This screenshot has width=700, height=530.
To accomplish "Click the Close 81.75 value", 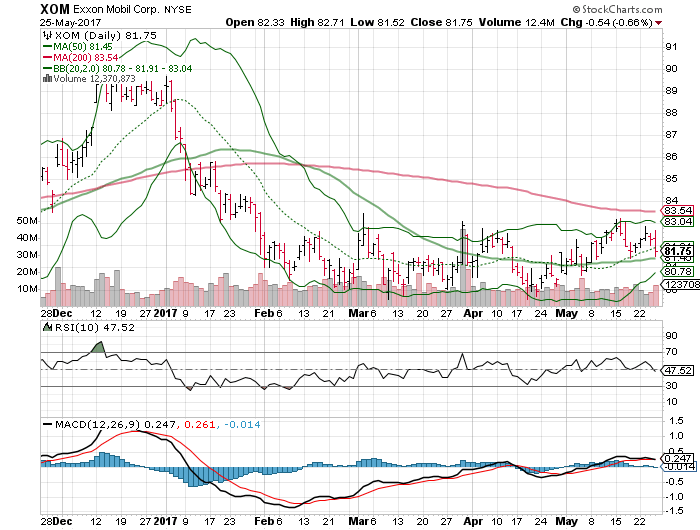I will click(x=441, y=22).
